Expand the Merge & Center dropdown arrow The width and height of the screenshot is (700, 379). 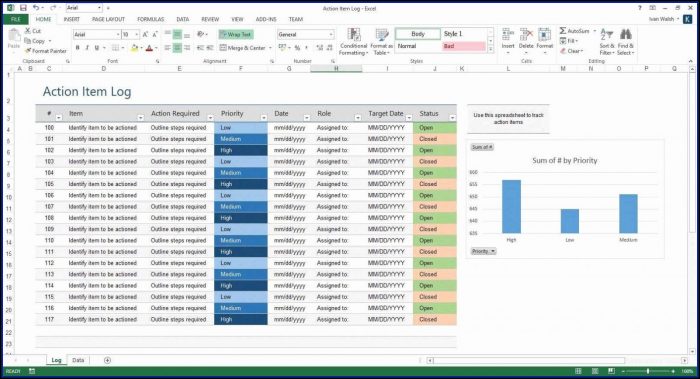[x=271, y=48]
